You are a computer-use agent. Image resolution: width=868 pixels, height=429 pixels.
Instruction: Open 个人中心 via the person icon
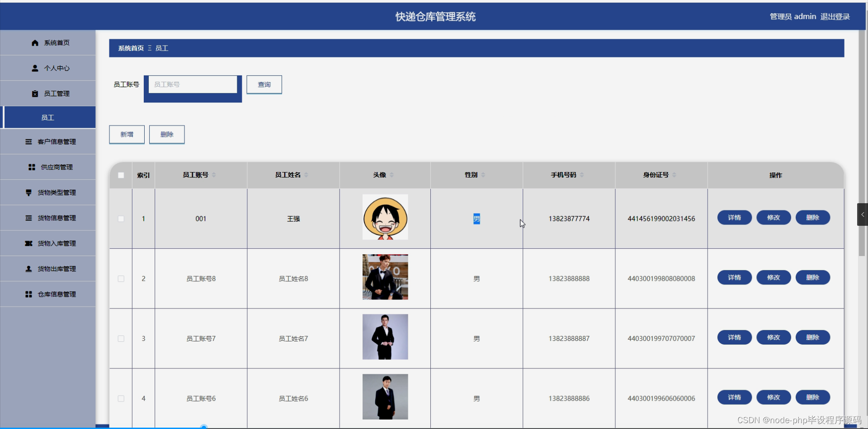(x=35, y=68)
